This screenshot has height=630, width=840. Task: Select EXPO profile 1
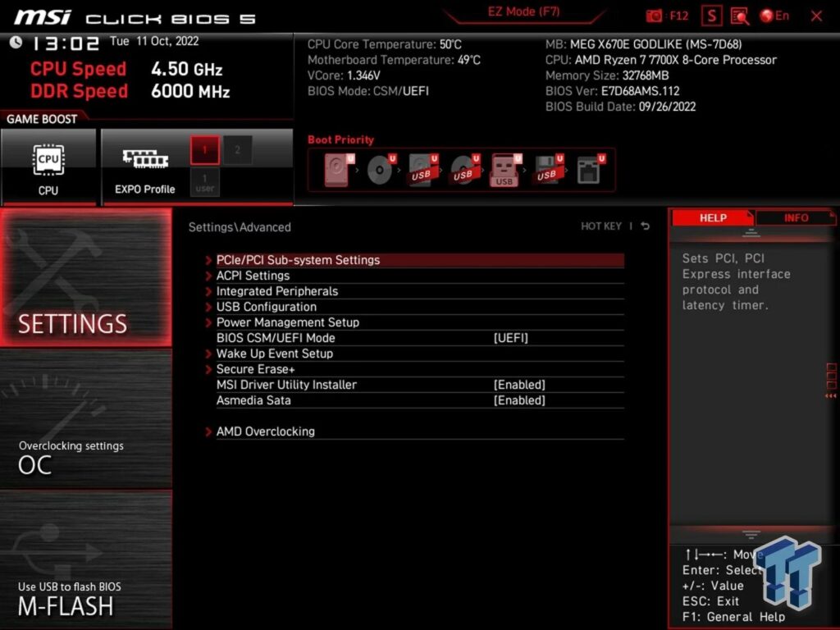204,150
